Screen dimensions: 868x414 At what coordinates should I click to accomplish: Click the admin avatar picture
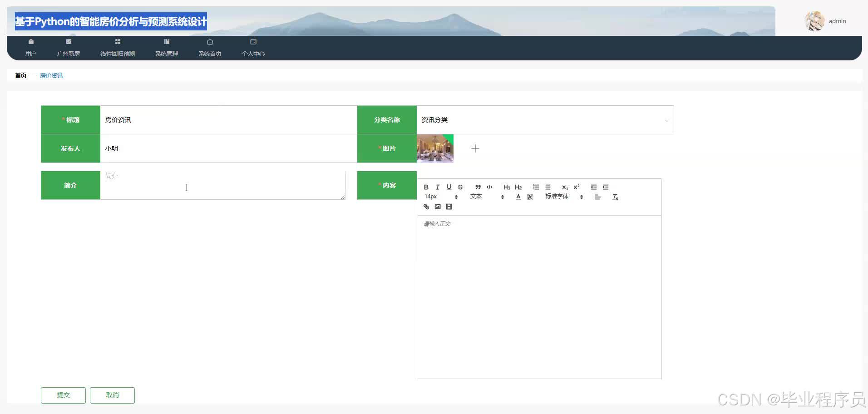[814, 21]
